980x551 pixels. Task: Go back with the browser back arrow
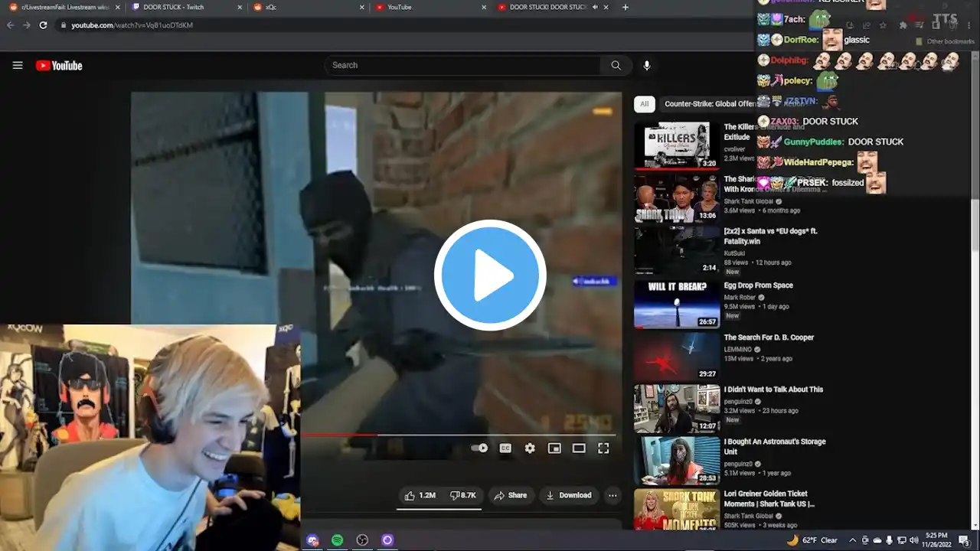[x=11, y=25]
